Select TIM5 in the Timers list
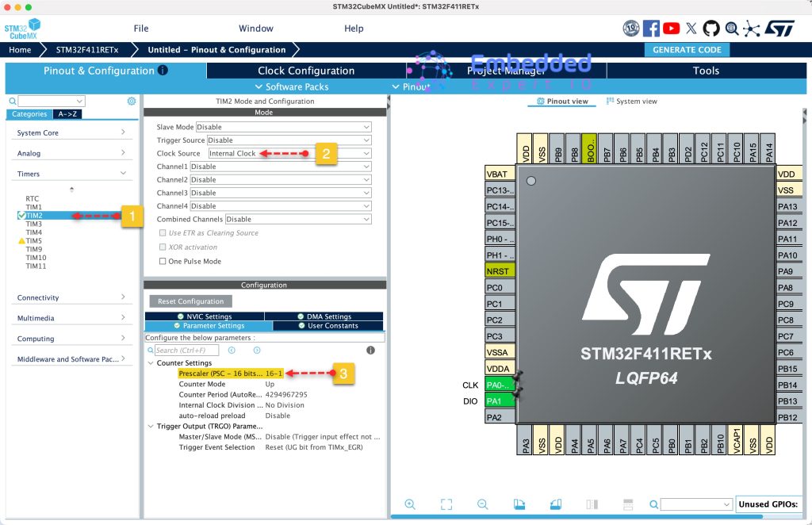 tap(34, 240)
